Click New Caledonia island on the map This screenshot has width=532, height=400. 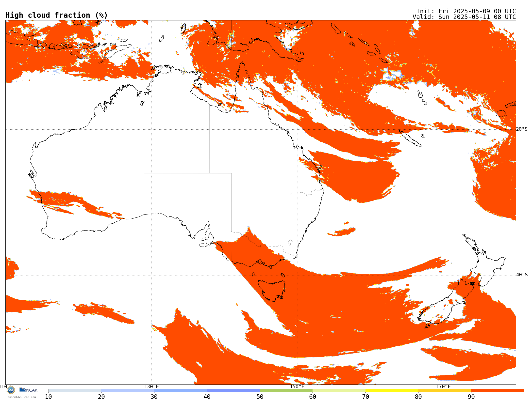tap(410, 138)
